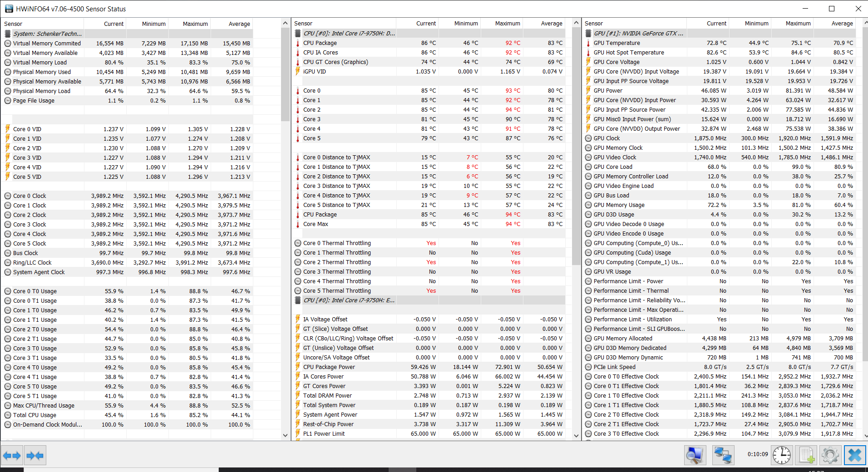The height and width of the screenshot is (472, 868).
Task: Select the PCIe Link Speed row
Action: point(720,367)
